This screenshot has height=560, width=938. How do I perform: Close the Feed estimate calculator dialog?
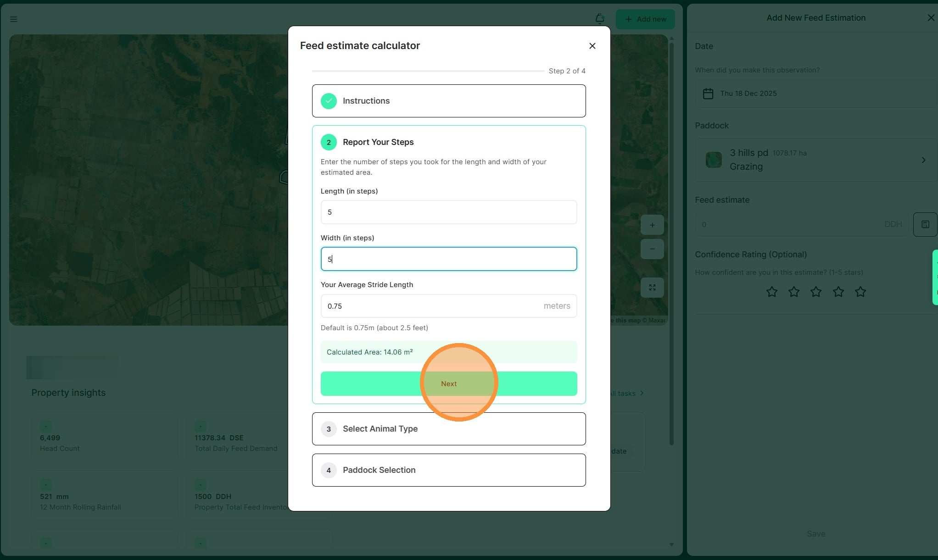tap(592, 46)
